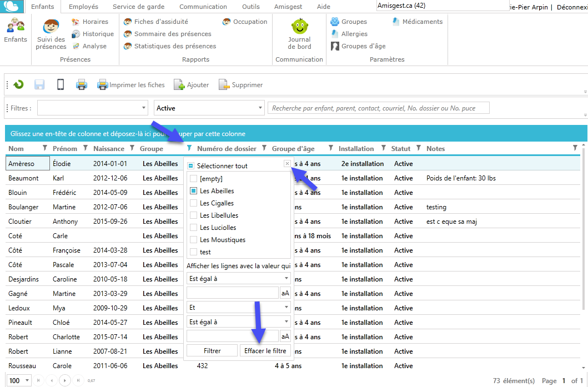The height and width of the screenshot is (387, 588).
Task: Uncheck Les Abeilles filter option
Action: pyautogui.click(x=193, y=191)
